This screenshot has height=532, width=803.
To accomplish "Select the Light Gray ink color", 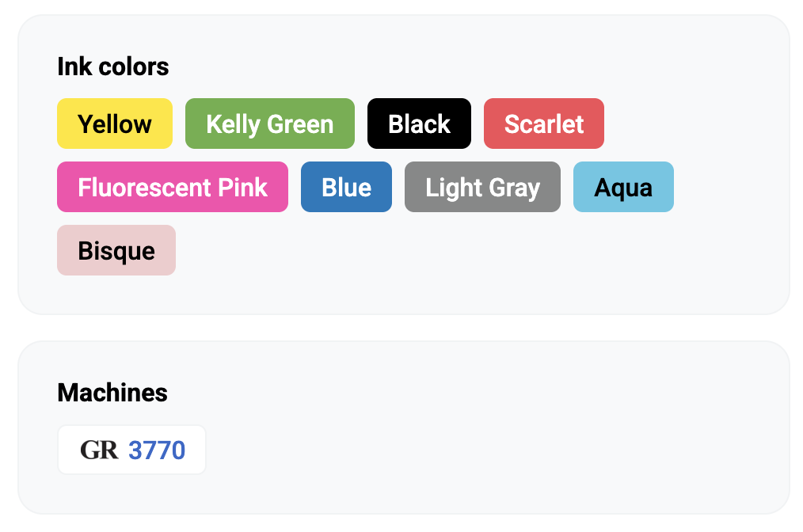I will (x=482, y=187).
